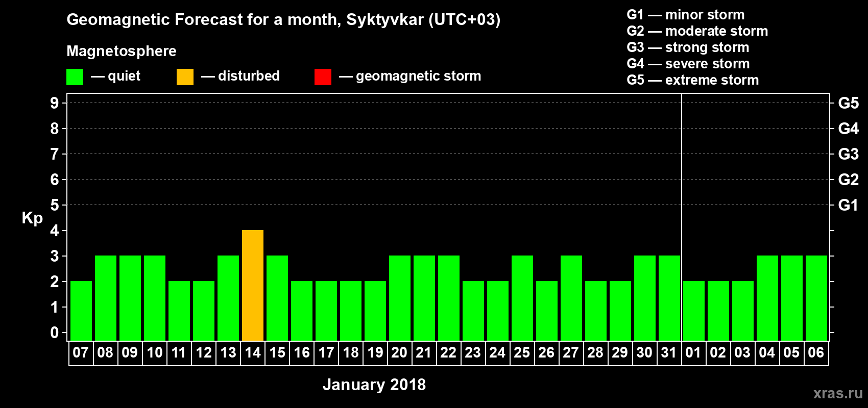Click "G2 — moderate storm" legend text
Viewport: 868px width, 408px height.
coord(697,31)
